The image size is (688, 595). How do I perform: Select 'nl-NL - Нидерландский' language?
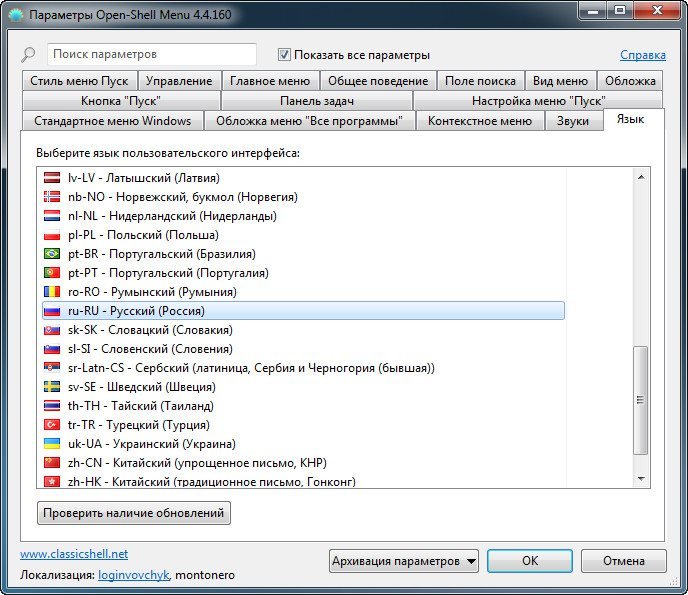pyautogui.click(x=172, y=216)
